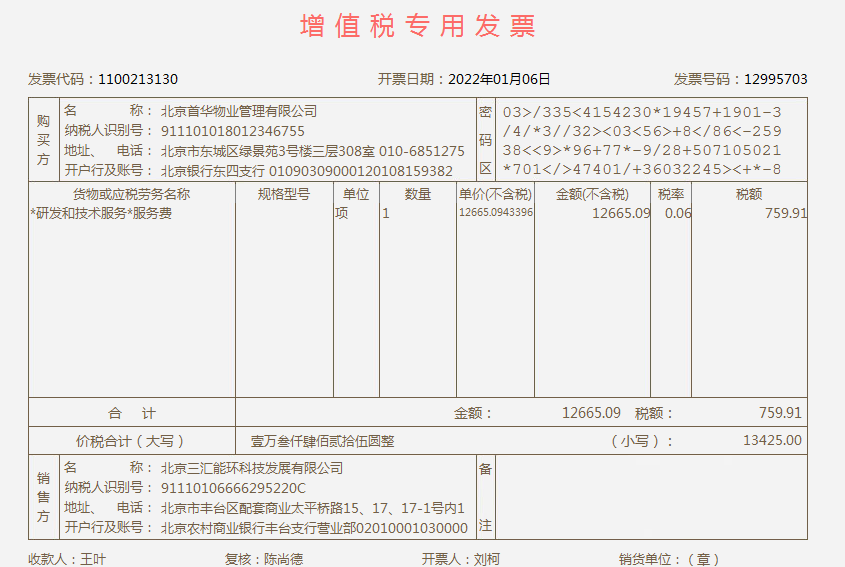The image size is (845, 567).
Task: Click the issue date 2022年01月06日
Action: tap(499, 79)
